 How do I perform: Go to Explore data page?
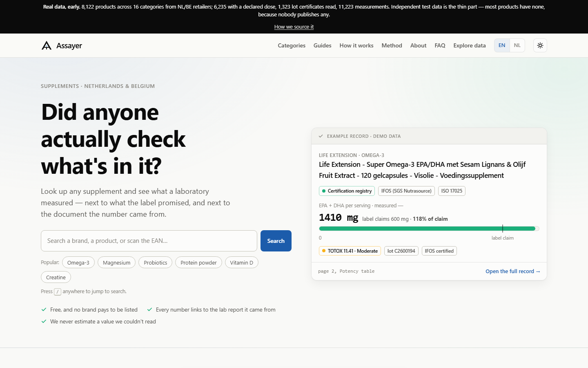(x=470, y=45)
